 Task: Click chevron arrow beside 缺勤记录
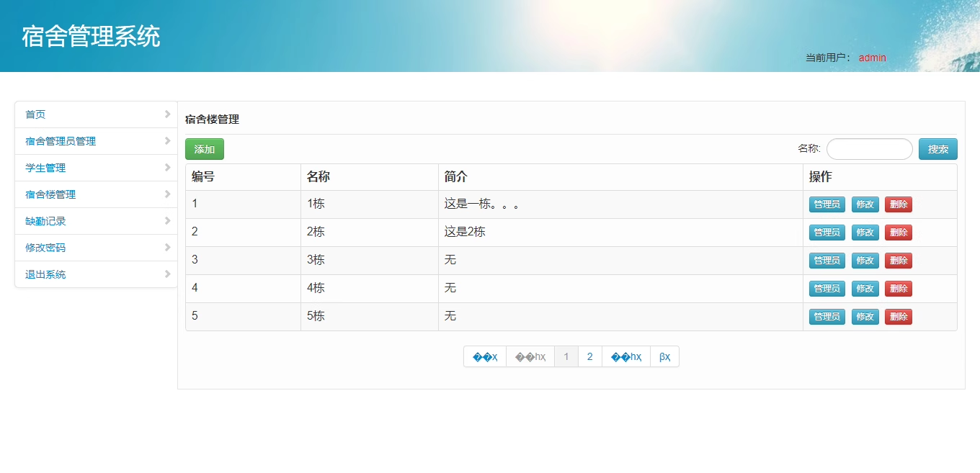click(167, 221)
